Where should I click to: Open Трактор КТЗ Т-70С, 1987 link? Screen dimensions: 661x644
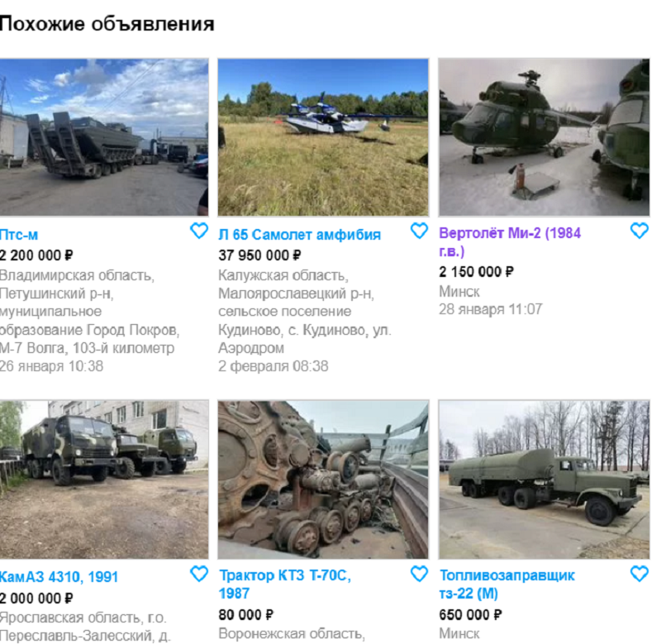pyautogui.click(x=285, y=584)
